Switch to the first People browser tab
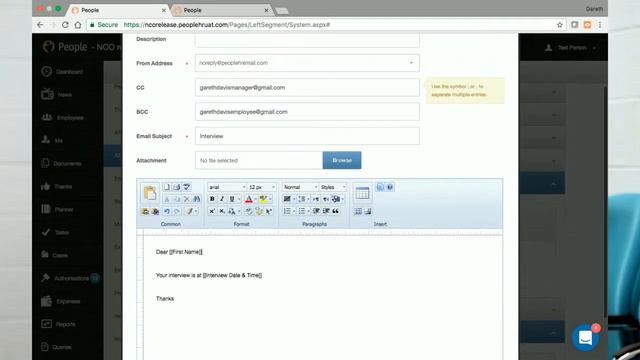640x360 pixels. (118, 10)
